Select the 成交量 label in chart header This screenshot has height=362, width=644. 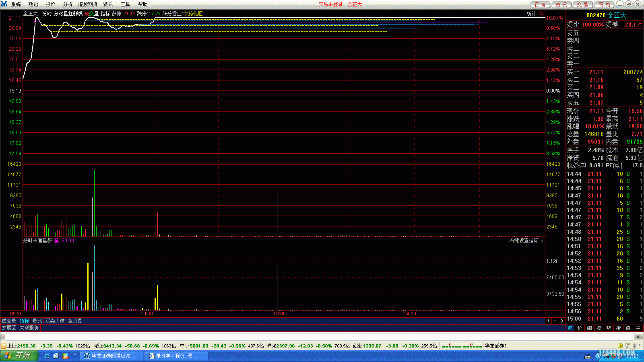click(x=91, y=14)
